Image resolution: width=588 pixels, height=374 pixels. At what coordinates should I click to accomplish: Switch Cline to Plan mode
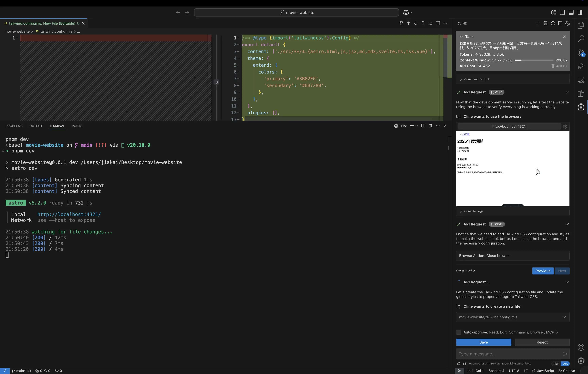point(556,363)
